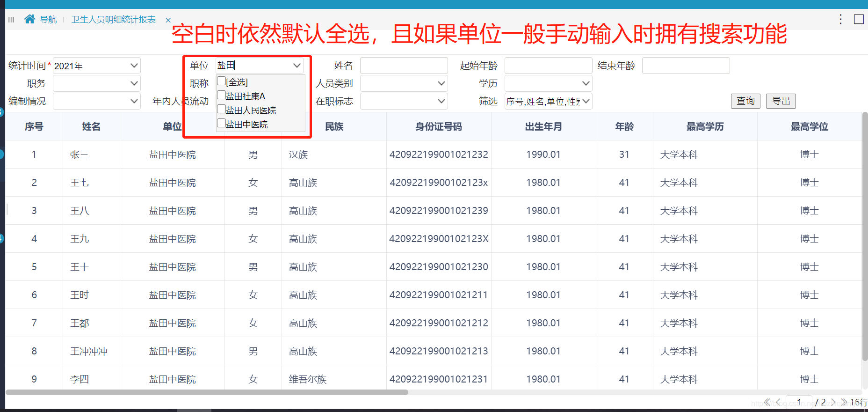The image size is (868, 412).
Task: Click the horizontal table scrollbar
Action: coord(207,392)
